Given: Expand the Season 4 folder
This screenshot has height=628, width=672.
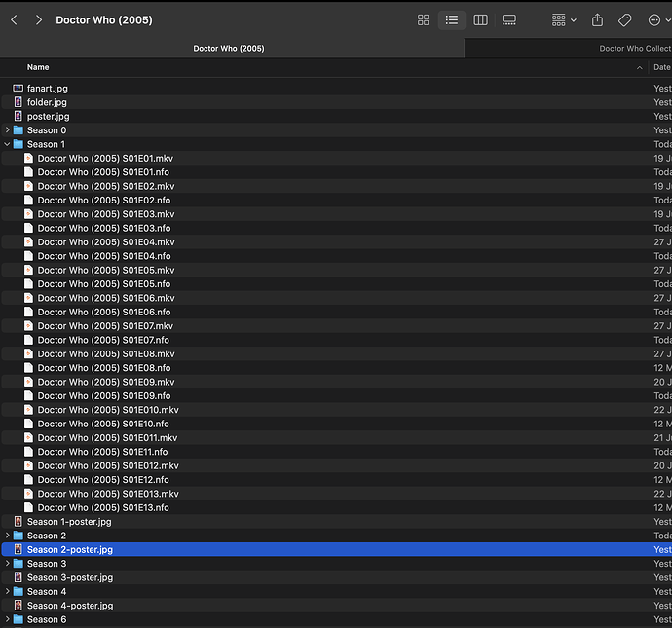Looking at the screenshot, I should pyautogui.click(x=7, y=591).
